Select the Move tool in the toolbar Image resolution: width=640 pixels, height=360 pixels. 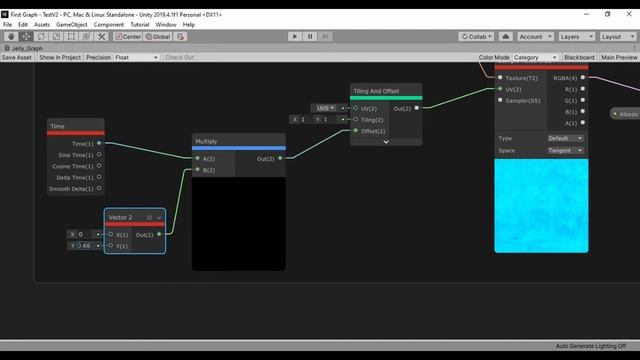pos(26,37)
